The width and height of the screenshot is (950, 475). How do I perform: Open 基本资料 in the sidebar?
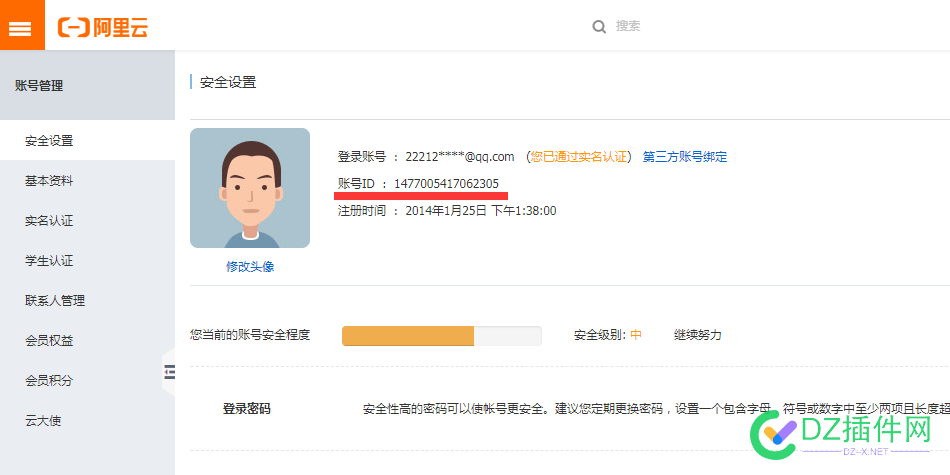tap(87, 181)
